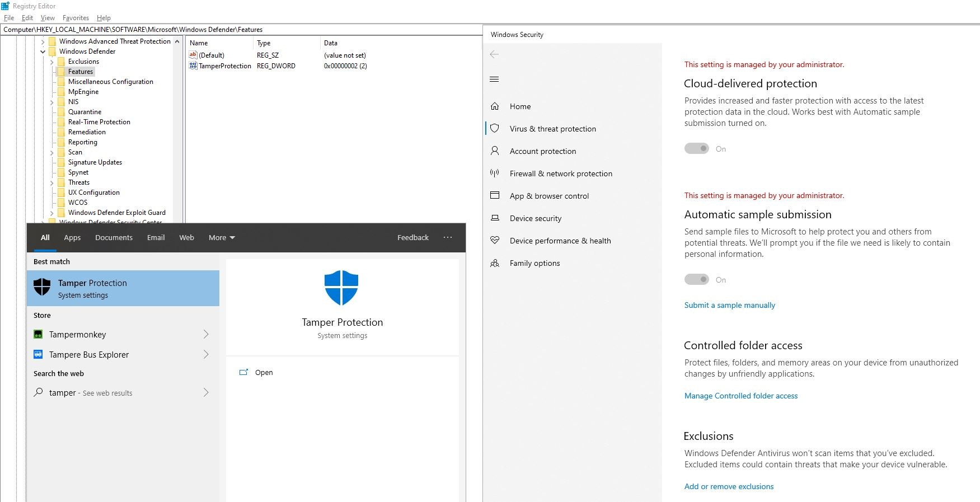Click the Firewall & network protection icon

495,173
